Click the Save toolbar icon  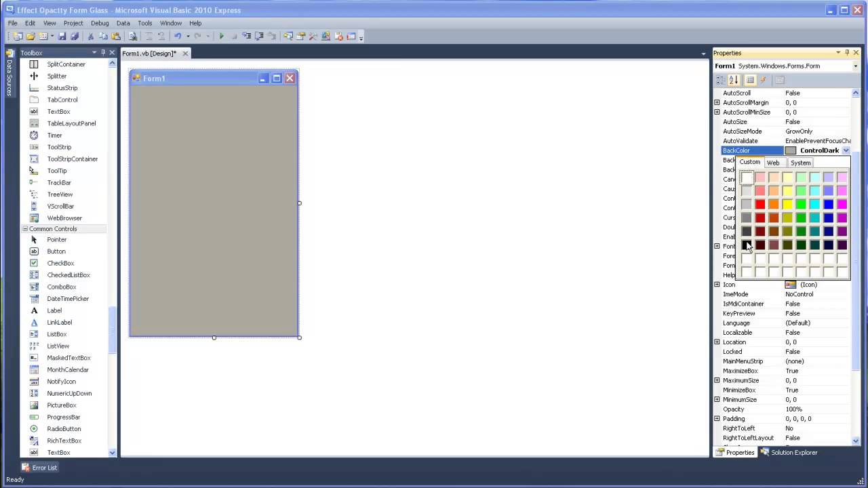[x=62, y=36]
